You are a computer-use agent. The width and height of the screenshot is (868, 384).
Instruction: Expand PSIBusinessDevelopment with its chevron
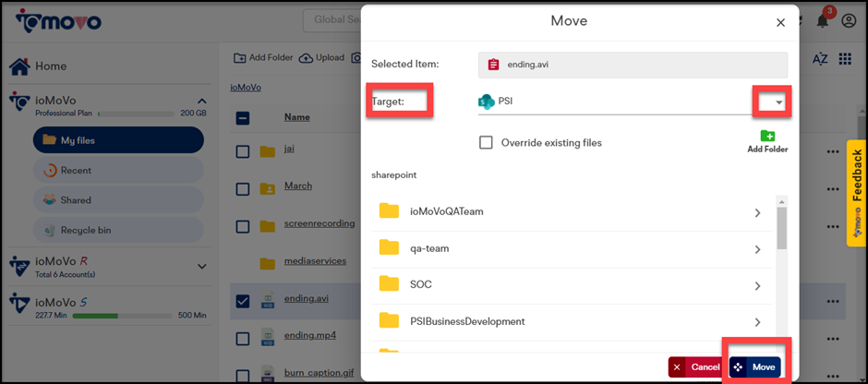tap(758, 322)
